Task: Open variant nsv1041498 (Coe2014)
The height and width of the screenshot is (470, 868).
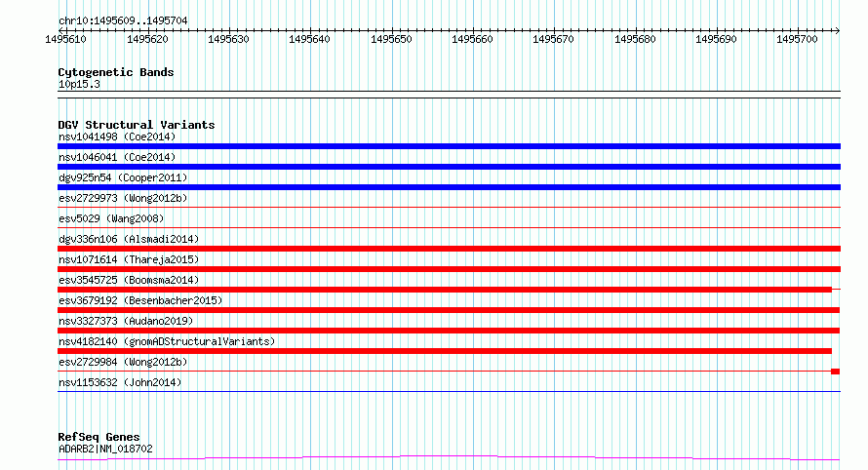Action: click(x=117, y=137)
